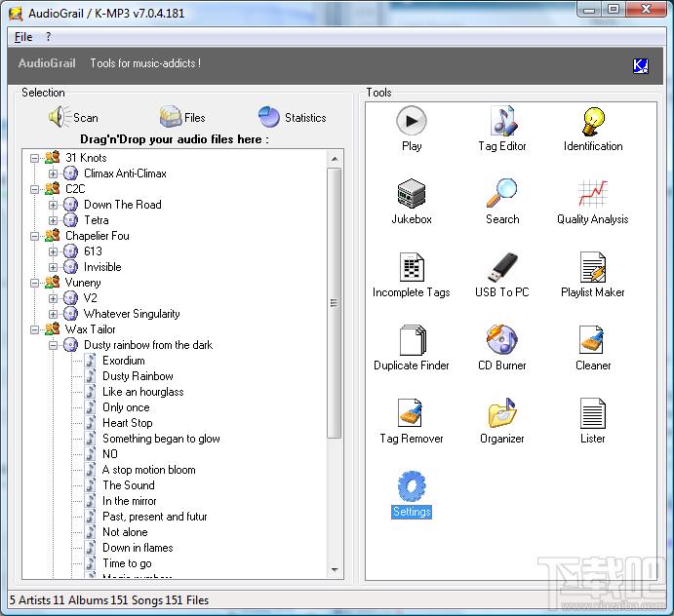This screenshot has height=616, width=674.
Task: Select Something began to glow
Action: pyautogui.click(x=161, y=439)
